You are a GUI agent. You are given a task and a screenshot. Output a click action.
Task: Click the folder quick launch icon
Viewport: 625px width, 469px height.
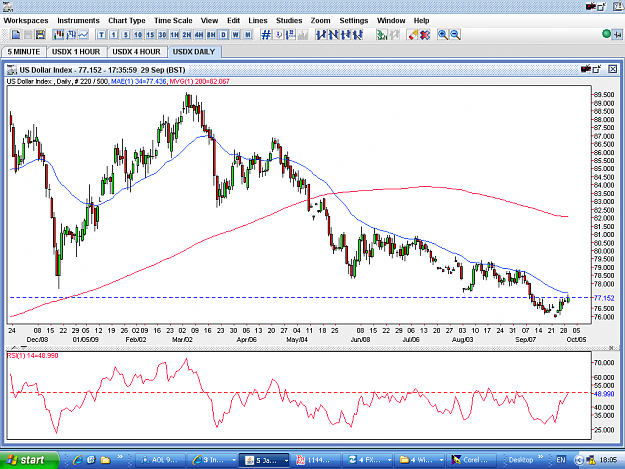[105, 460]
